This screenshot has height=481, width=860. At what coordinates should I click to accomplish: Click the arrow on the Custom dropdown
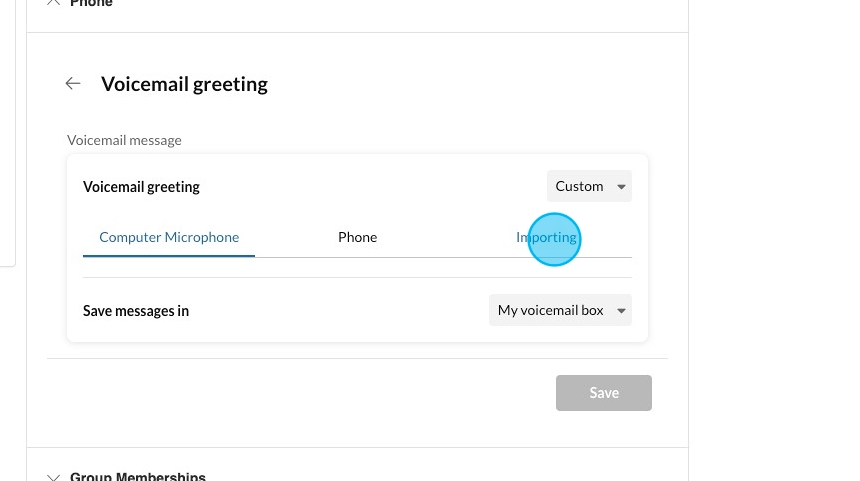click(622, 187)
